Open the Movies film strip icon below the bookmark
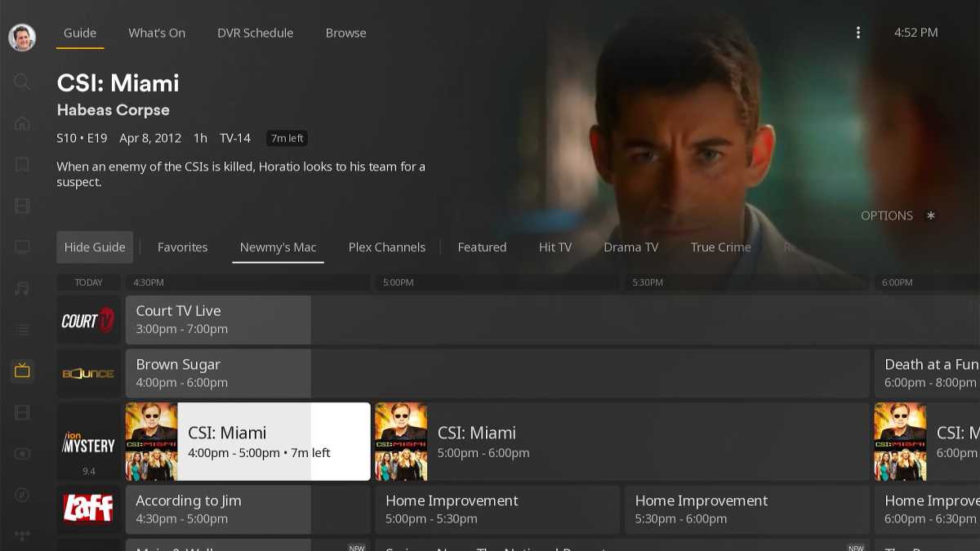Image resolution: width=980 pixels, height=551 pixels. pyautogui.click(x=22, y=206)
